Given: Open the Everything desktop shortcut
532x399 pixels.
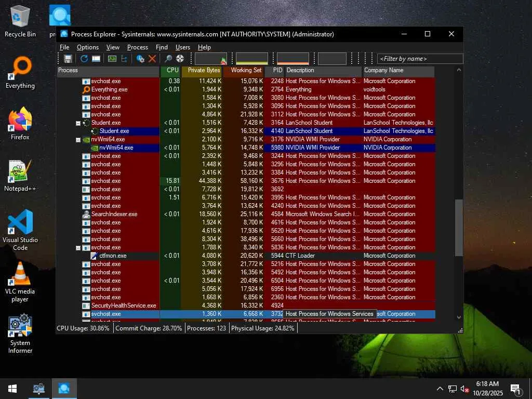Looking at the screenshot, I should pyautogui.click(x=20, y=73).
